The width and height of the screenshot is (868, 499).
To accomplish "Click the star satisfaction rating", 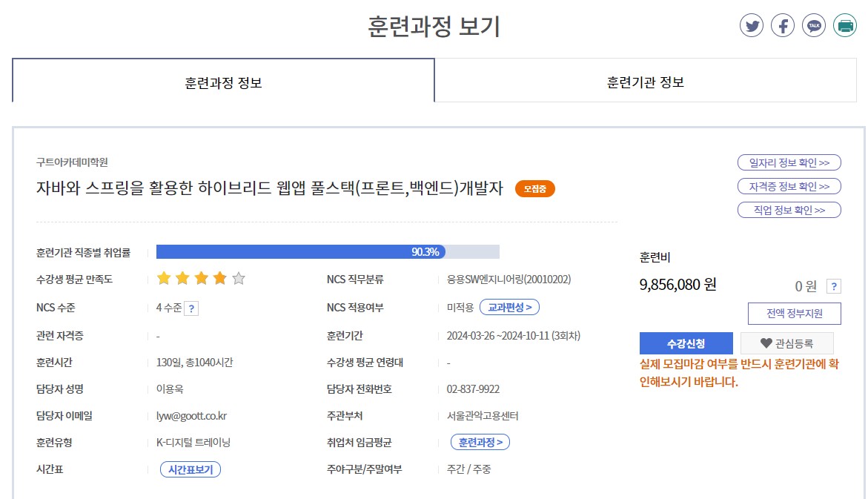I will [201, 280].
